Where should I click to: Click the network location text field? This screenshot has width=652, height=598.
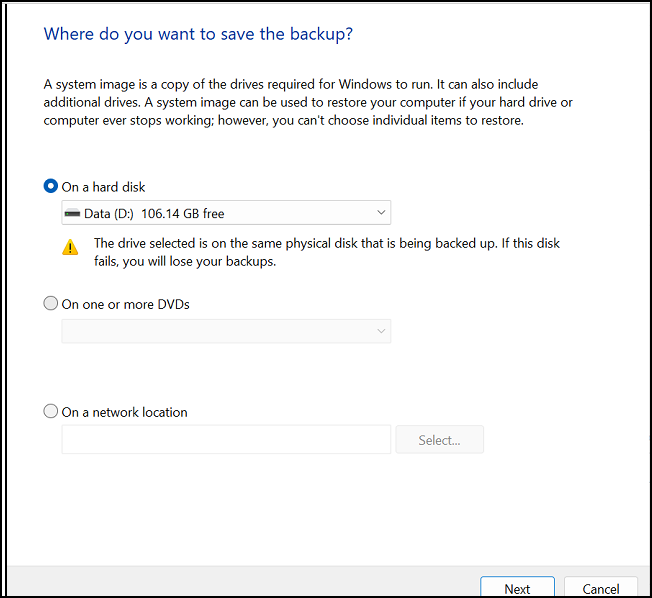click(226, 439)
